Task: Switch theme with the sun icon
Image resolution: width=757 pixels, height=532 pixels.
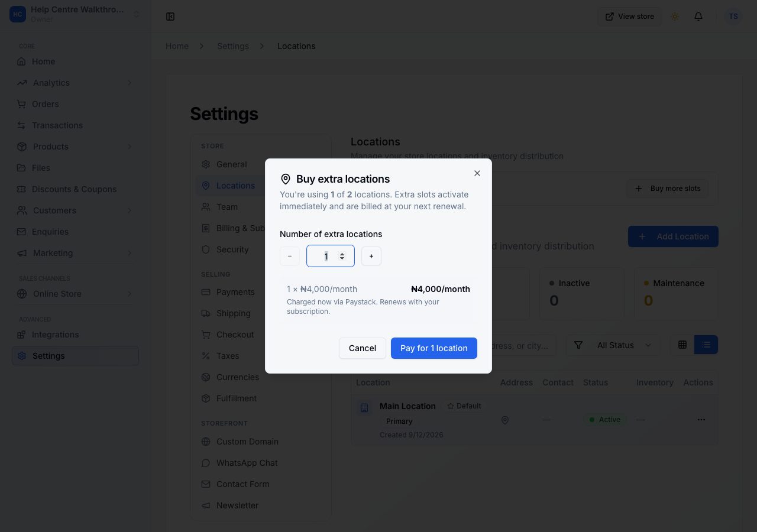Action: click(x=675, y=17)
